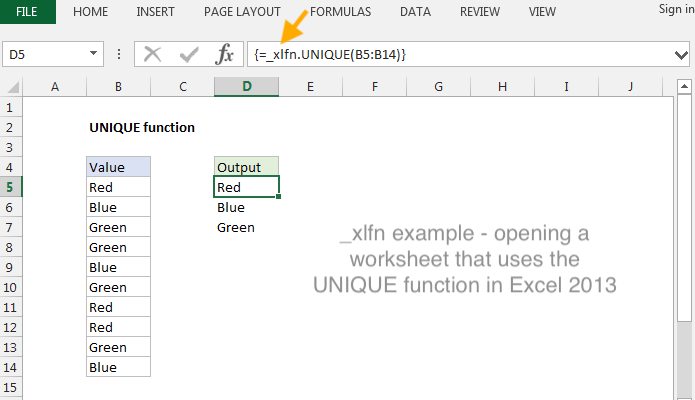Open the FILE tab

pyautogui.click(x=27, y=12)
